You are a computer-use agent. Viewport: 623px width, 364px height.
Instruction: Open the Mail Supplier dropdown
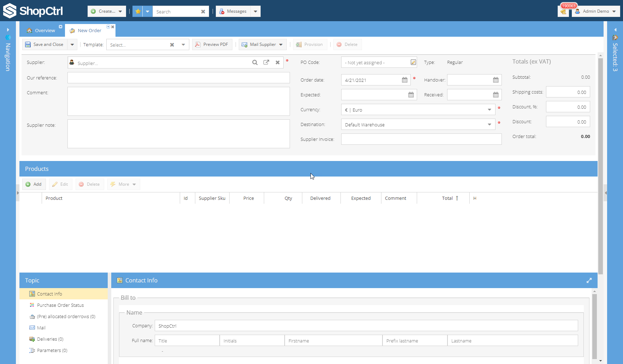click(x=263, y=44)
